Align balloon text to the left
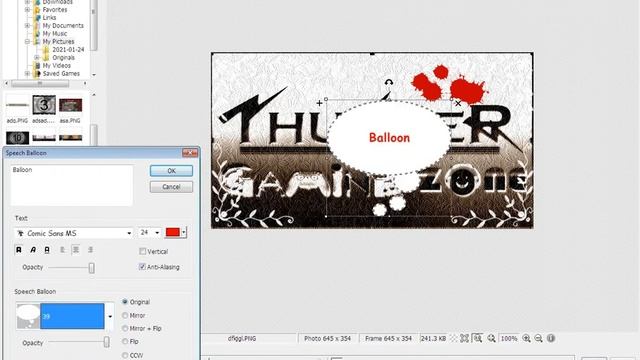Screen dimensions: 640x360 point(63,250)
